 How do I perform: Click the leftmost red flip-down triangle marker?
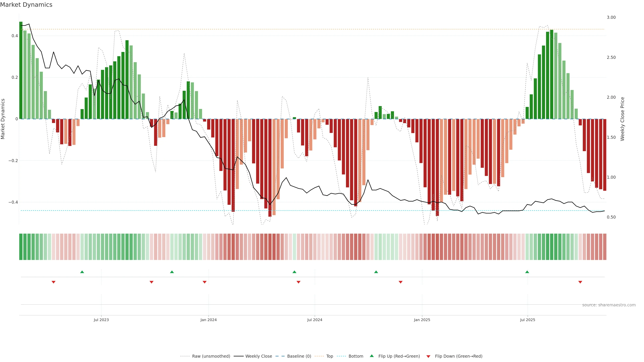(x=53, y=282)
